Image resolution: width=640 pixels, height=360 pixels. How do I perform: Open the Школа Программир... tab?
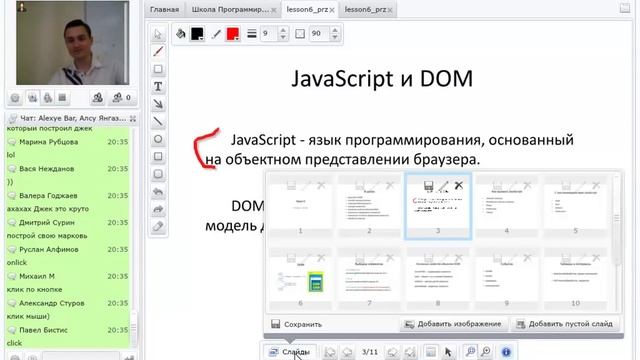coord(230,9)
